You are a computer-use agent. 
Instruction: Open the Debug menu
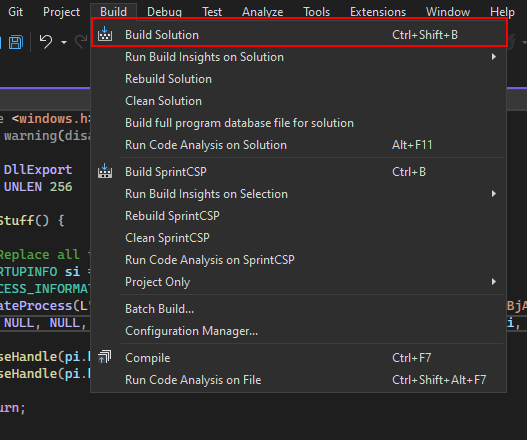[x=164, y=12]
